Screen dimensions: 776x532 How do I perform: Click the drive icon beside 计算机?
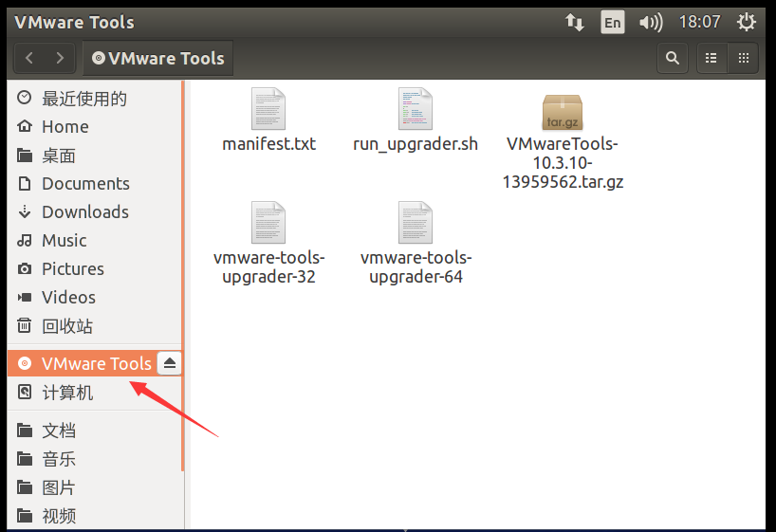tap(25, 392)
